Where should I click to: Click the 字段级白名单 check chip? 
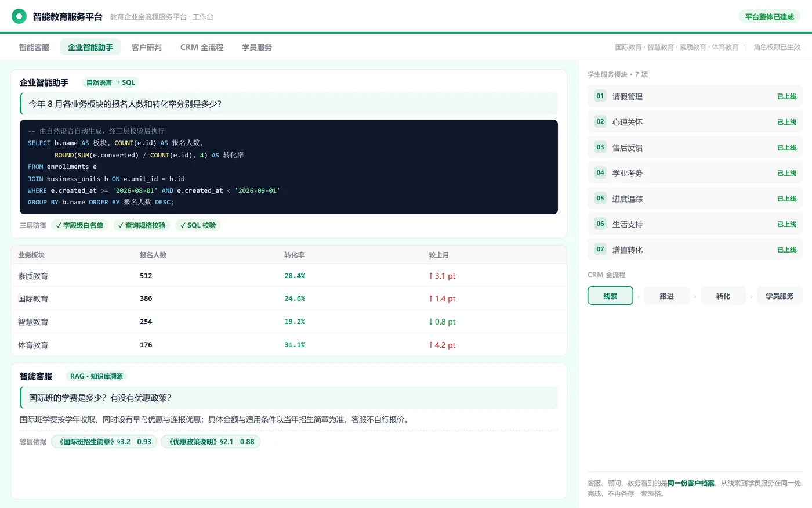(x=80, y=225)
